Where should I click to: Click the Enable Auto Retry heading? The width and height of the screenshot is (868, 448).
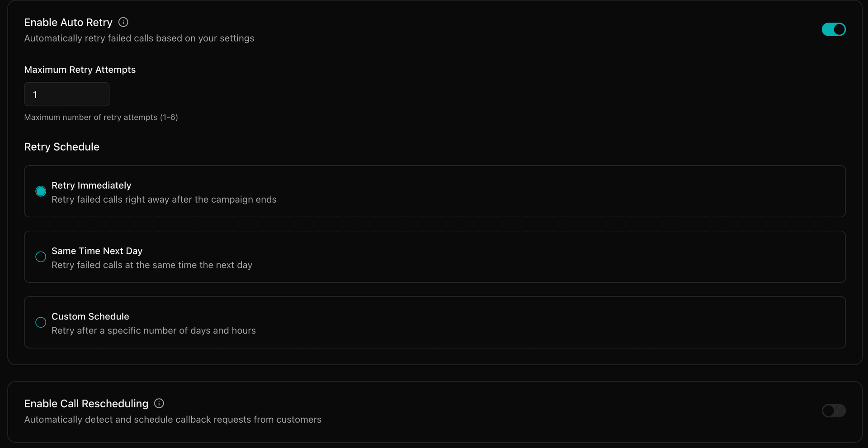coord(68,23)
